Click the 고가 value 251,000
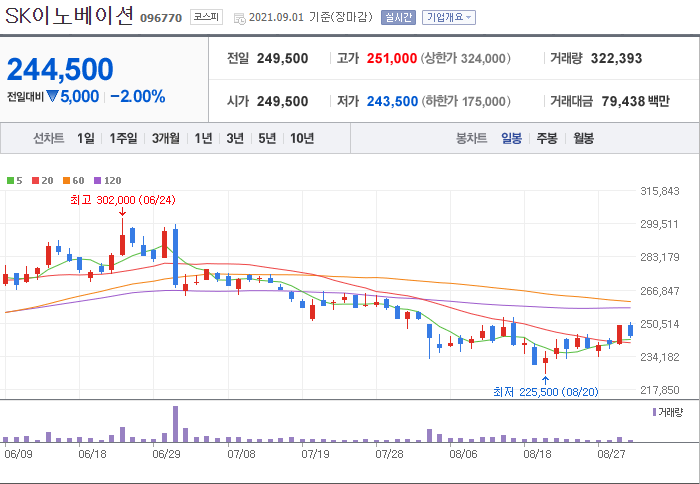 click(x=392, y=58)
